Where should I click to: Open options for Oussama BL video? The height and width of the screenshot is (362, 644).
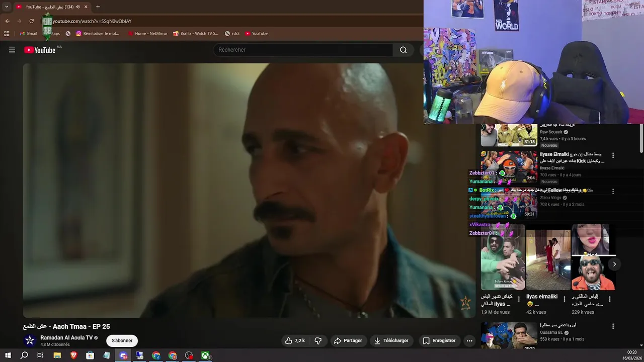point(613,326)
